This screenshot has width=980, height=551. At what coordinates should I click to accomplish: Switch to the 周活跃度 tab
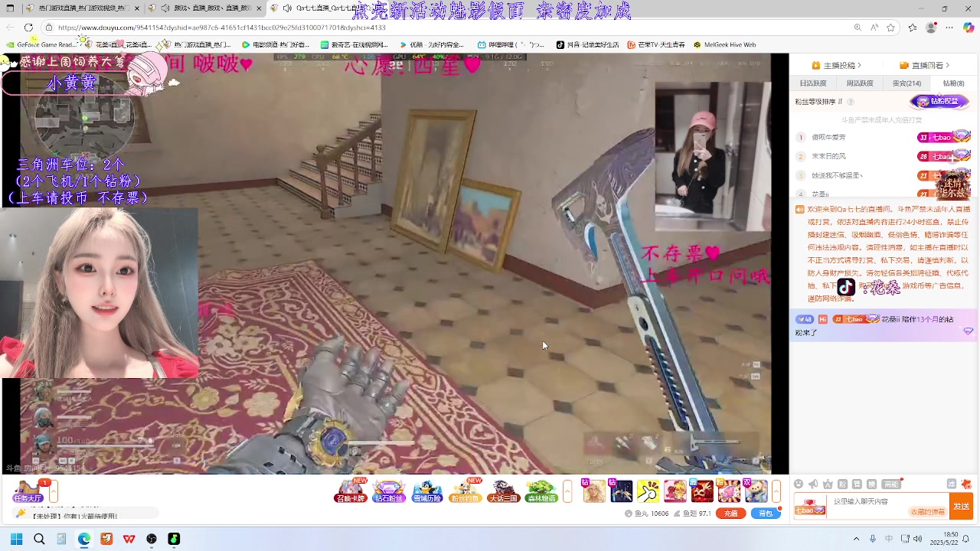(x=860, y=83)
